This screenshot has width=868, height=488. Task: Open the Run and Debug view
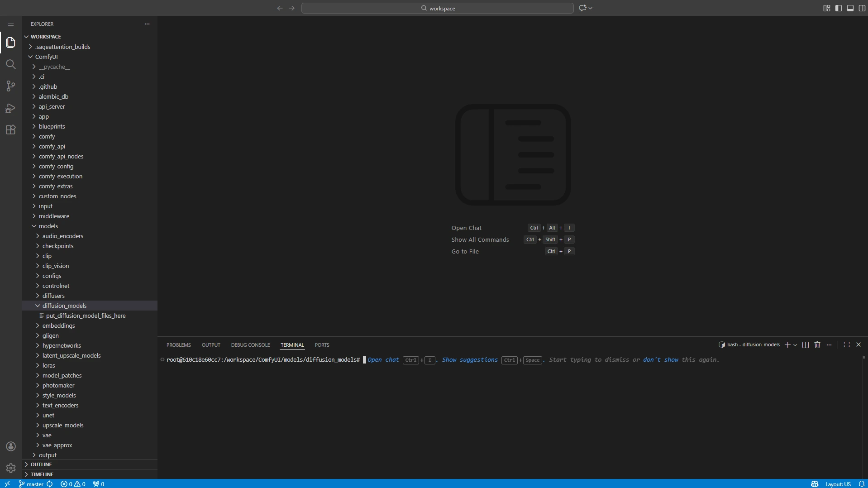click(x=10, y=108)
